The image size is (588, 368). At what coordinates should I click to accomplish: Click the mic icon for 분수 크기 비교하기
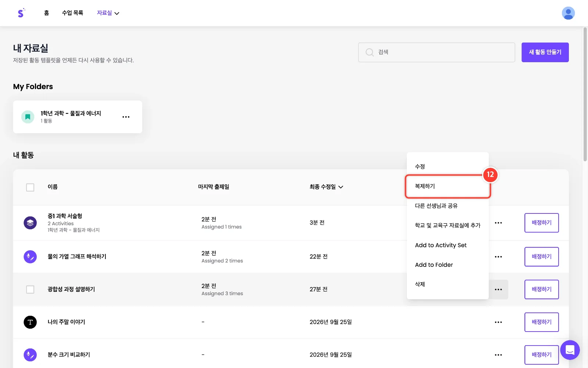coord(30,355)
